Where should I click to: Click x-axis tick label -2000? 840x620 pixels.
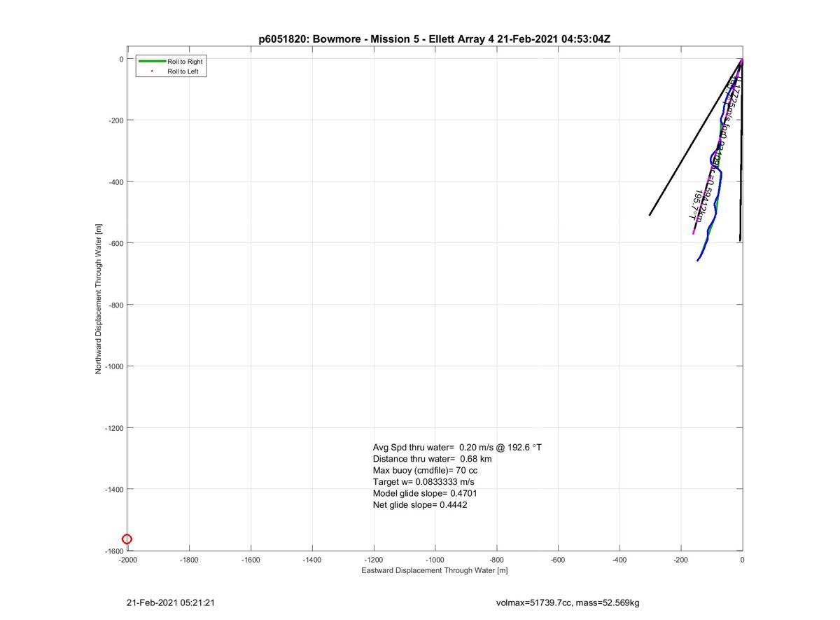tap(127, 560)
